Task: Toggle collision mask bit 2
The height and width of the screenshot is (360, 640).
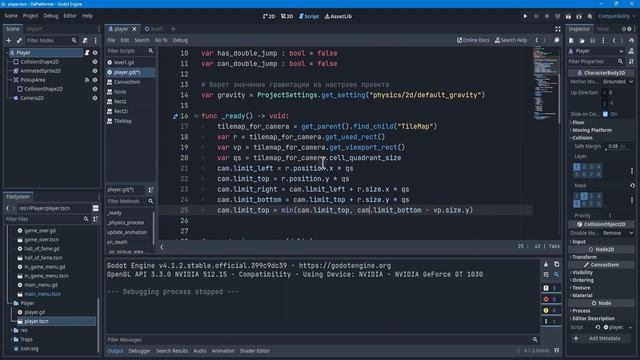Action: tap(584, 196)
